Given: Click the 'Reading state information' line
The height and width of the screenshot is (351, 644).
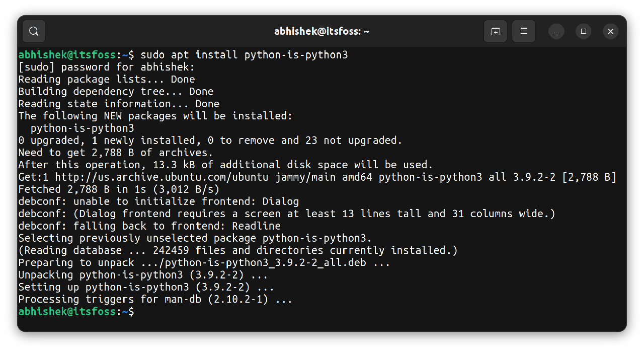Looking at the screenshot, I should [119, 104].
